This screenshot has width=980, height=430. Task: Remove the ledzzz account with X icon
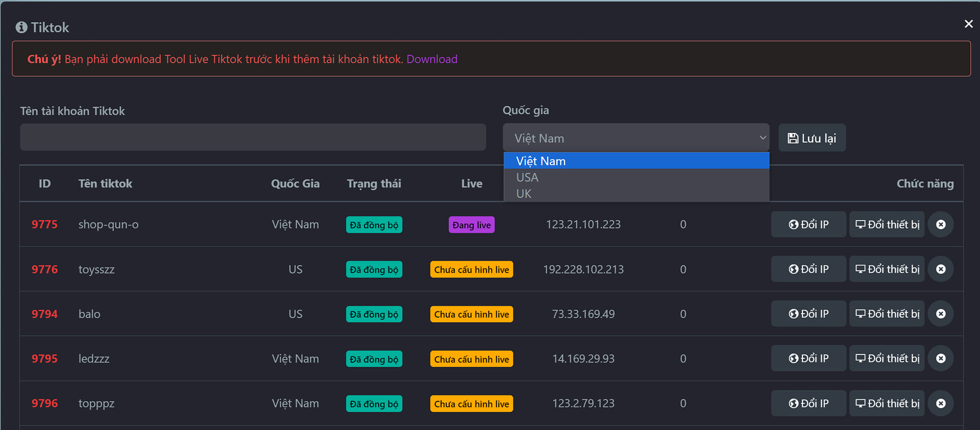point(940,358)
